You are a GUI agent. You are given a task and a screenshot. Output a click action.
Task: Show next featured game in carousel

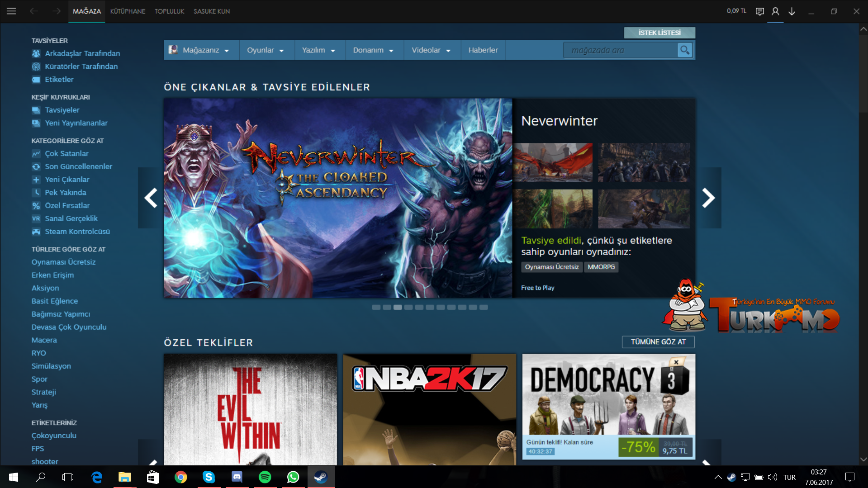click(708, 198)
